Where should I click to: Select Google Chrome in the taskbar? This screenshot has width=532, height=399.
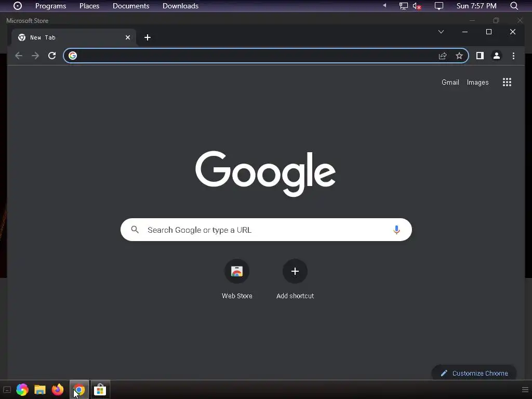79,390
